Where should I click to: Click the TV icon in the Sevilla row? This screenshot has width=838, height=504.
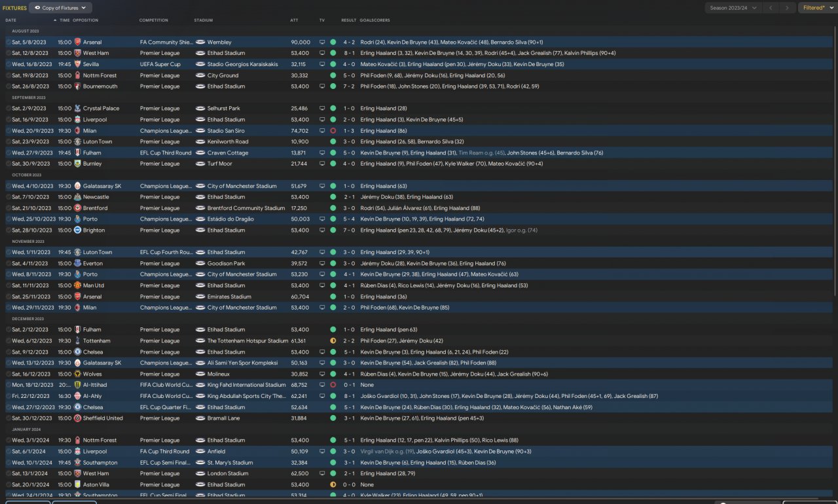pyautogui.click(x=322, y=64)
